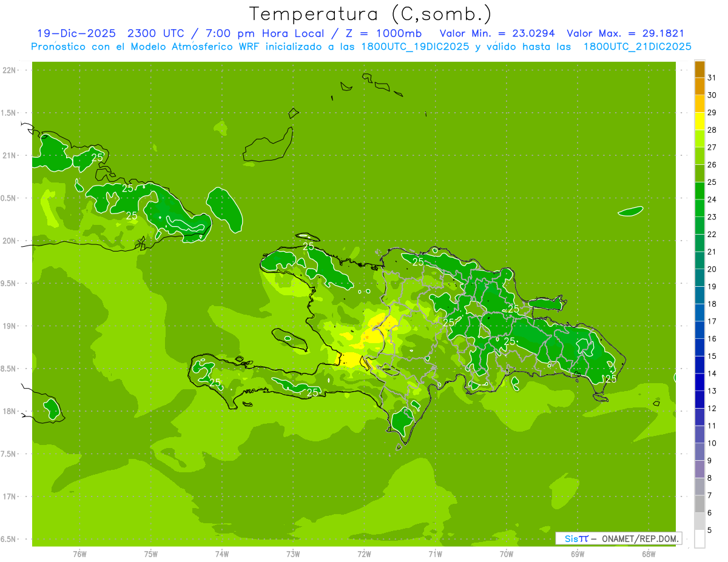Pick the gray color bar segment between 6 and 7
The height and width of the screenshot is (562, 728).
(x=699, y=504)
